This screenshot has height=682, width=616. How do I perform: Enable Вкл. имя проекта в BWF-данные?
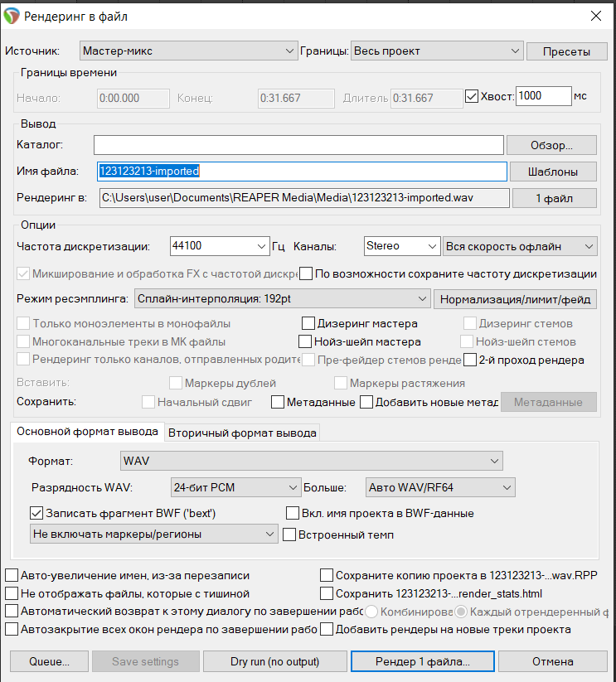293,513
